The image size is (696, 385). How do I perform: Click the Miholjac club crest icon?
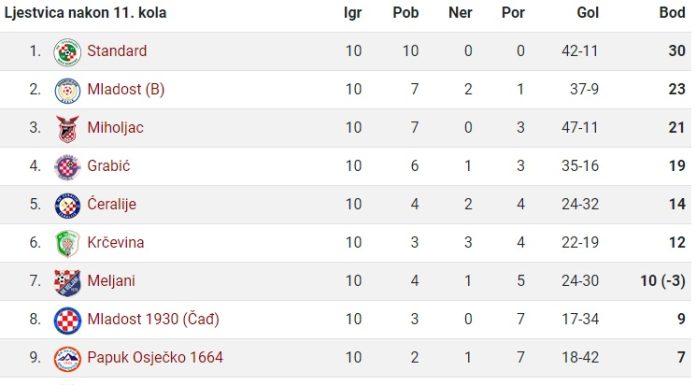tap(67, 129)
